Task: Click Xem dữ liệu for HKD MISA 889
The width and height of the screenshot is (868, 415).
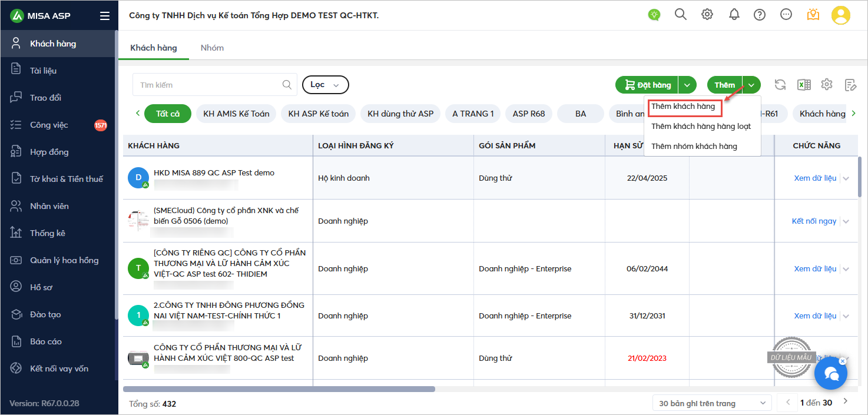Action: pos(815,178)
